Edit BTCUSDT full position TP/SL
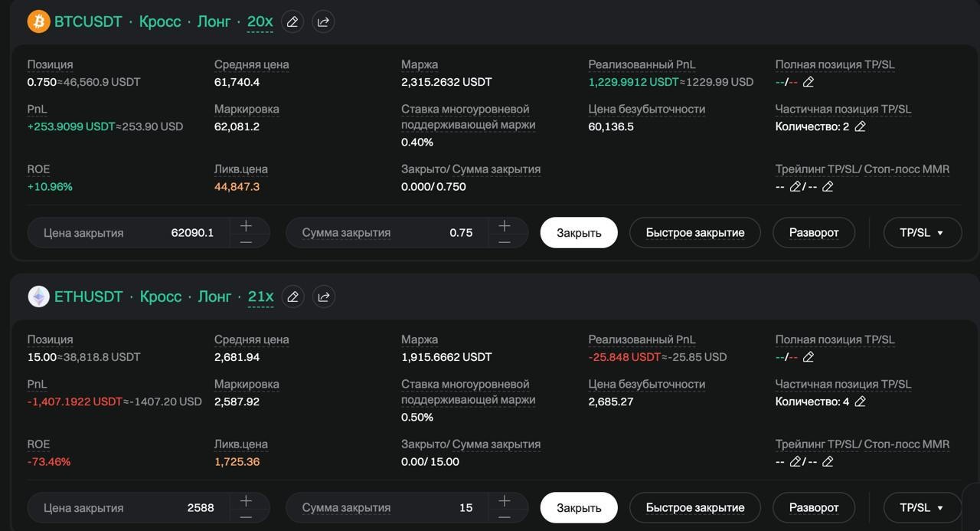980x531 pixels. 808,82
